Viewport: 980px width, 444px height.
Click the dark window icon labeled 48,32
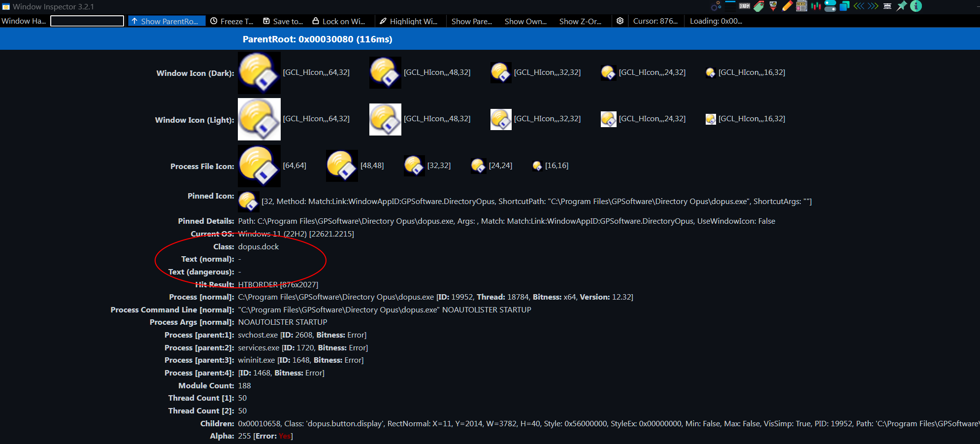tap(385, 72)
